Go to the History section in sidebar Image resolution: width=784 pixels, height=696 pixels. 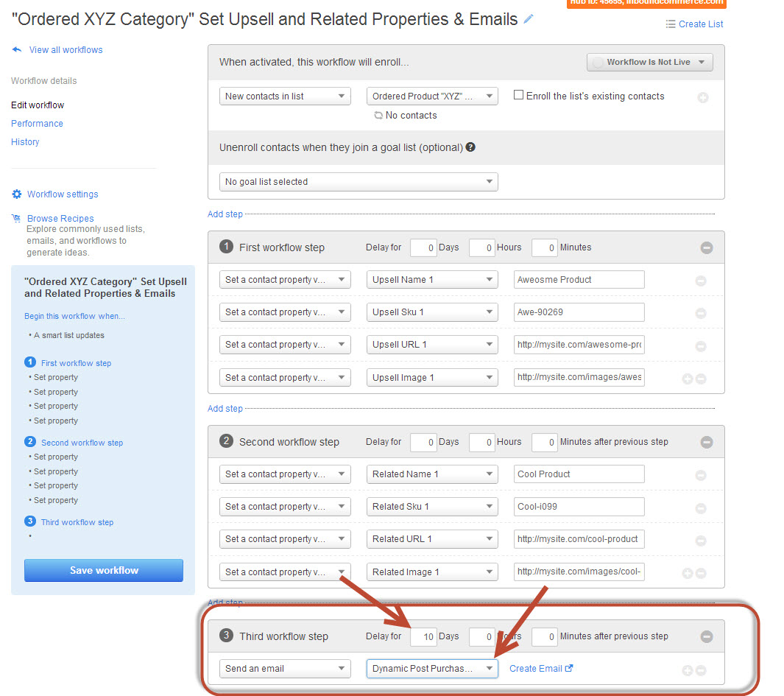25,142
